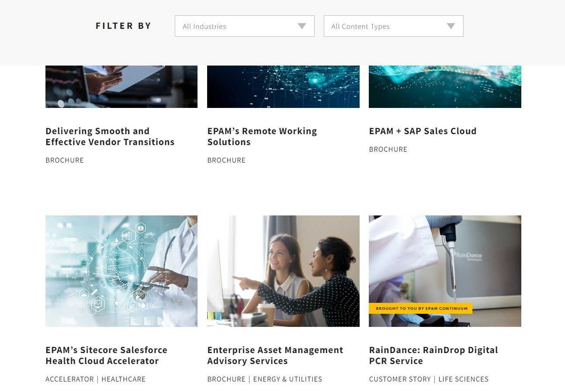Click the two women at computer thumbnail
The width and height of the screenshot is (565, 392).
coord(283,271)
